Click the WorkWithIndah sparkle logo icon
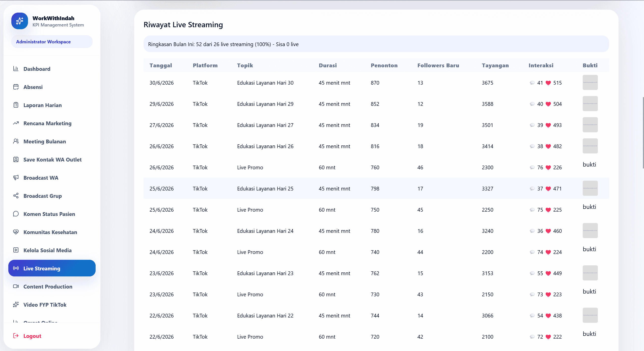644x351 pixels. coord(20,21)
